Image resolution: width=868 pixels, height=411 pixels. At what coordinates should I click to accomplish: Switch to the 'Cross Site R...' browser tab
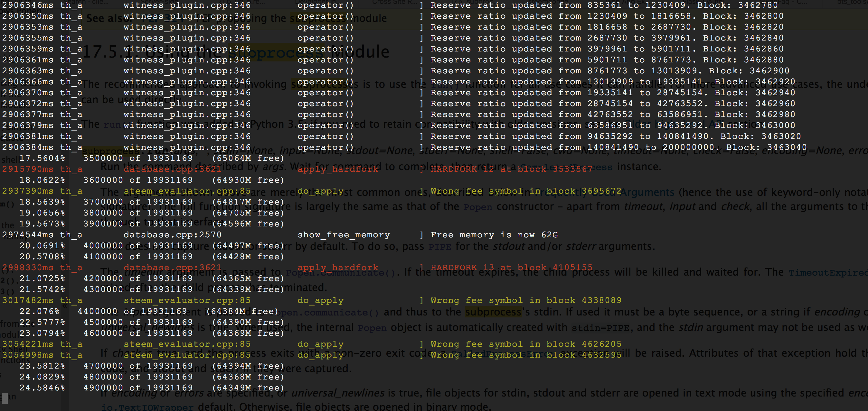395,2
